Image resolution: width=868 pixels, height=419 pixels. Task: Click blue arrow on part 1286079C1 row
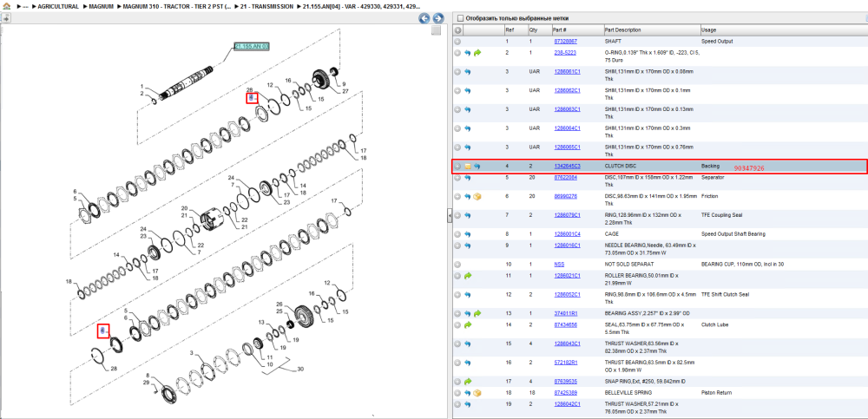[x=468, y=215]
